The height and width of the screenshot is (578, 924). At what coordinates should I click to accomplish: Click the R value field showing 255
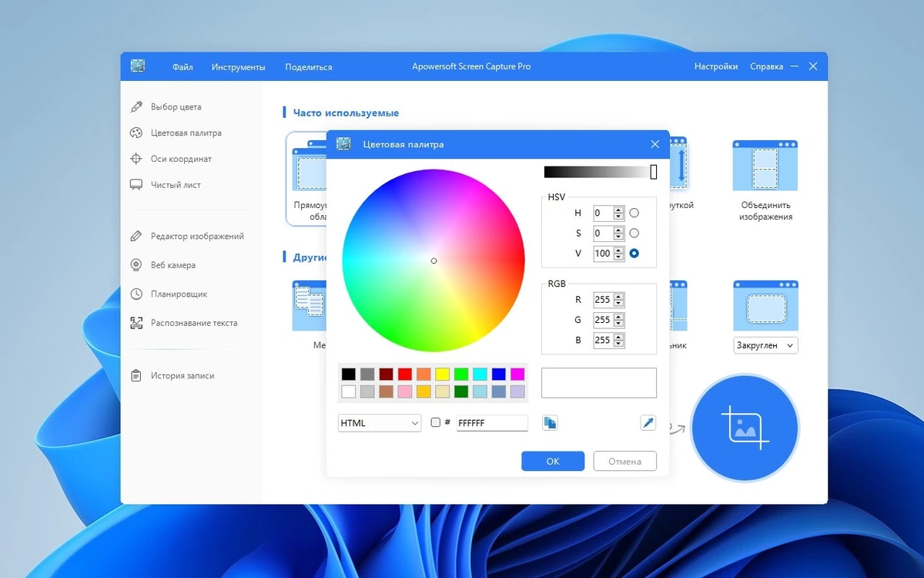click(603, 300)
